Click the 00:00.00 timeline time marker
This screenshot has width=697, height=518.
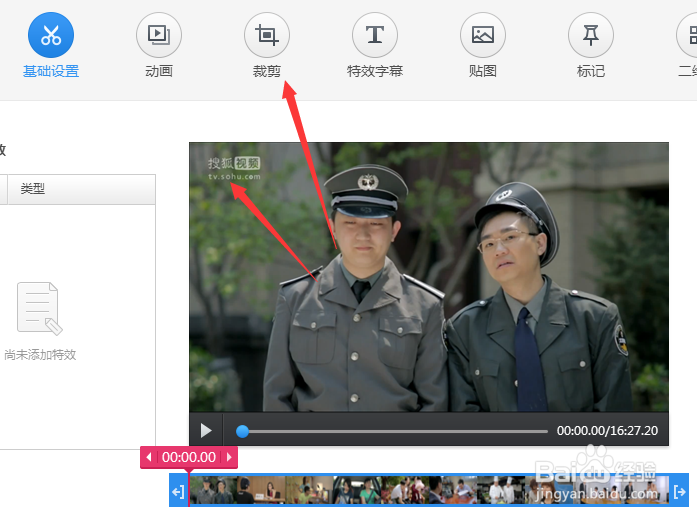(x=189, y=457)
